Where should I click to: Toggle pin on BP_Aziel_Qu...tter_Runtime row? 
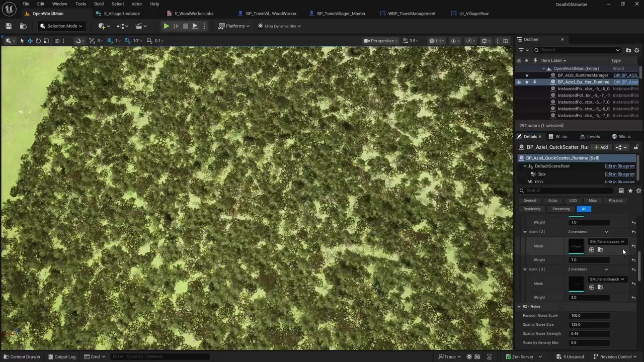tap(534, 82)
